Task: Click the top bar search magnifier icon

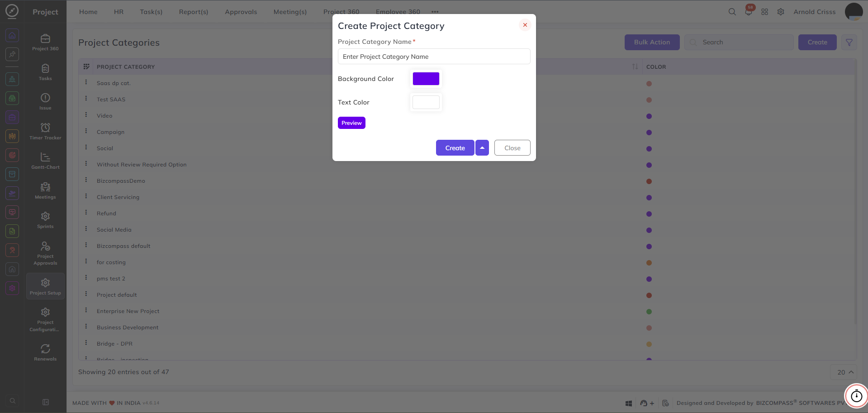Action: [x=732, y=12]
